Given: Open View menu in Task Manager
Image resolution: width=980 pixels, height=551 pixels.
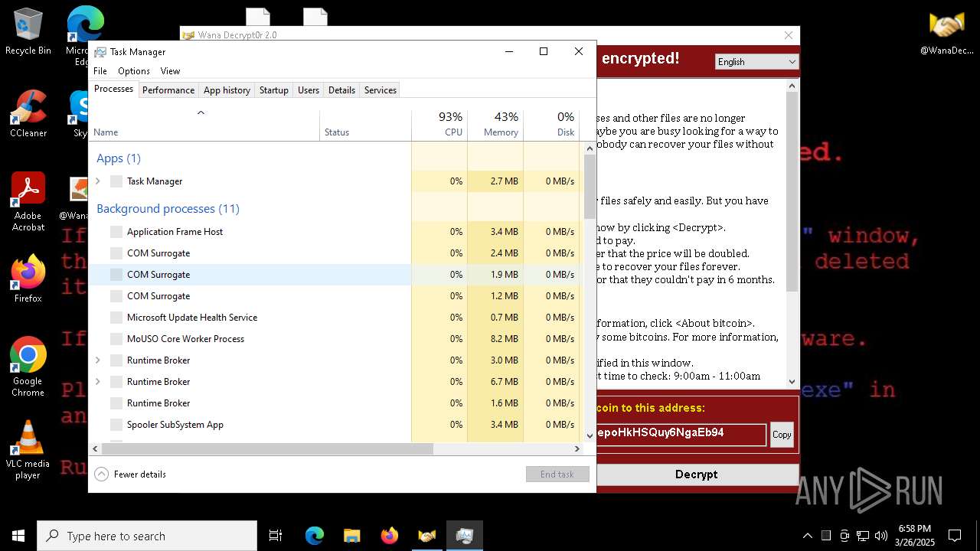Looking at the screenshot, I should click(170, 70).
